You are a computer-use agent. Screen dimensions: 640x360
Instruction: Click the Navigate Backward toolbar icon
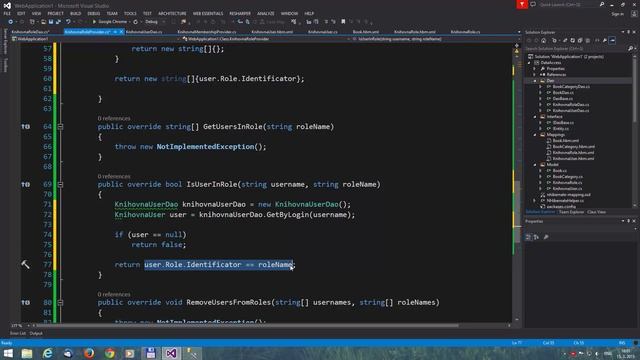click(x=11, y=22)
